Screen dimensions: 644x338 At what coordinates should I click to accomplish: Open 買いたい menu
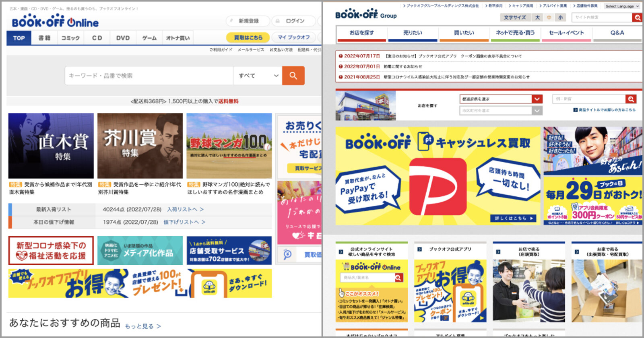464,34
